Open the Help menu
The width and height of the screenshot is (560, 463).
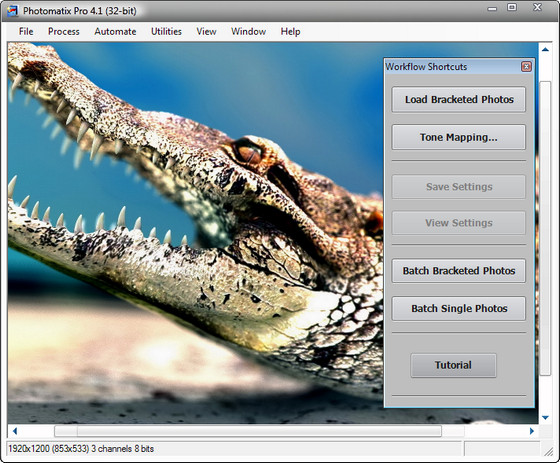tap(290, 31)
